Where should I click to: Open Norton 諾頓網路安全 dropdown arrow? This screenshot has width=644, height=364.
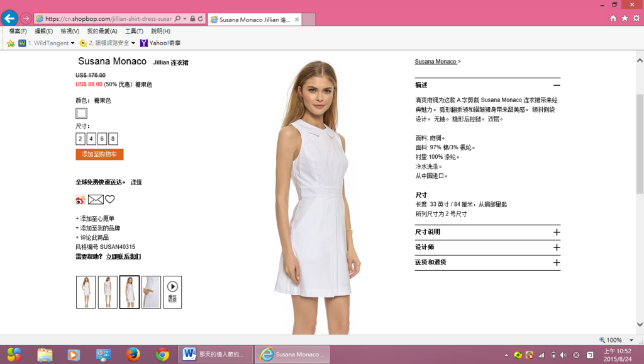[133, 43]
